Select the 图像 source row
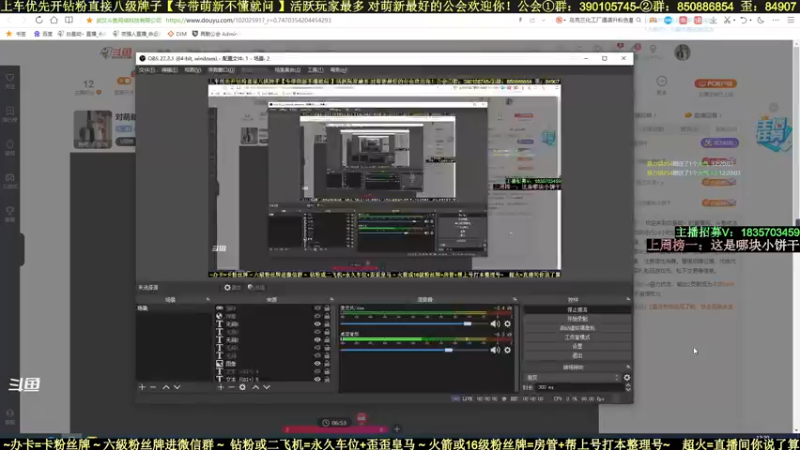The image size is (800, 450). 273,364
